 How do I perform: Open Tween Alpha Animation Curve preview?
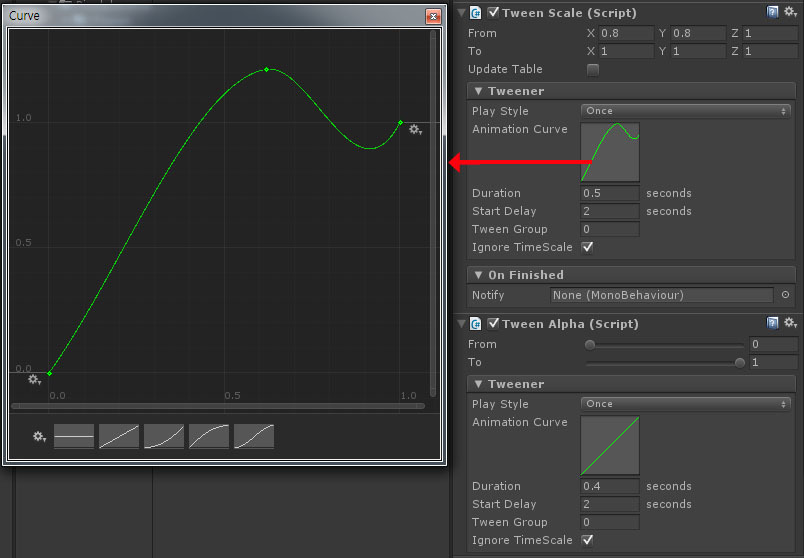610,445
